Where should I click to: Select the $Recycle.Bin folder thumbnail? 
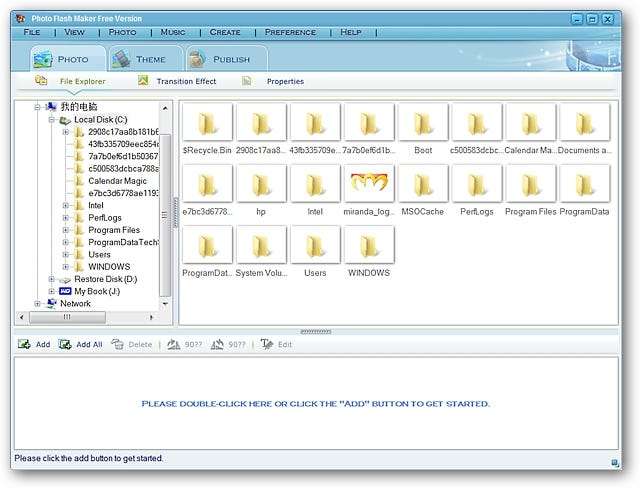207,122
